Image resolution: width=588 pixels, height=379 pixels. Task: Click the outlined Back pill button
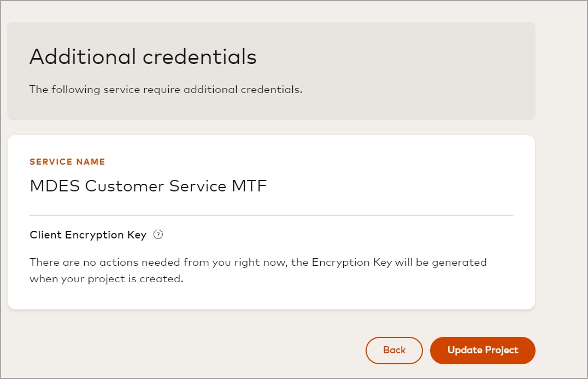point(394,351)
